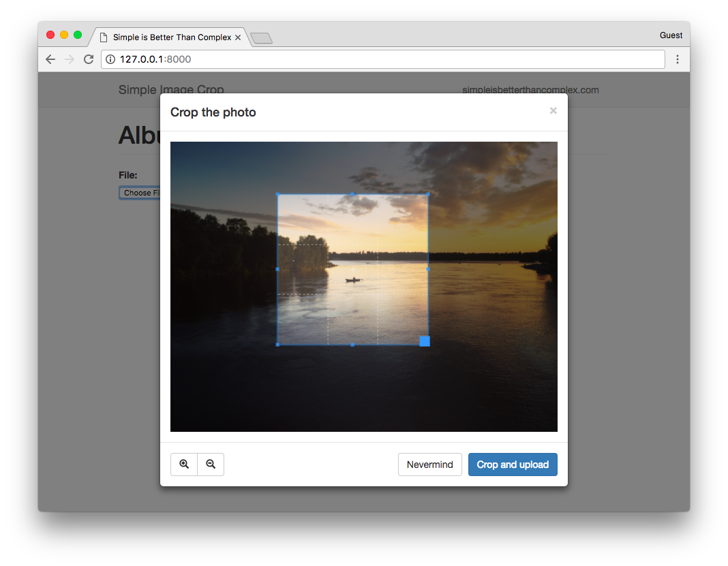Open Chrome's three-dot menu icon
This screenshot has width=728, height=566.
(x=678, y=59)
